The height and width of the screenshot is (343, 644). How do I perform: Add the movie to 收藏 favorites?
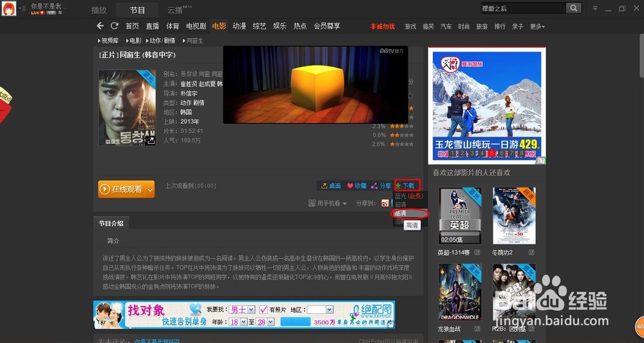pos(357,186)
